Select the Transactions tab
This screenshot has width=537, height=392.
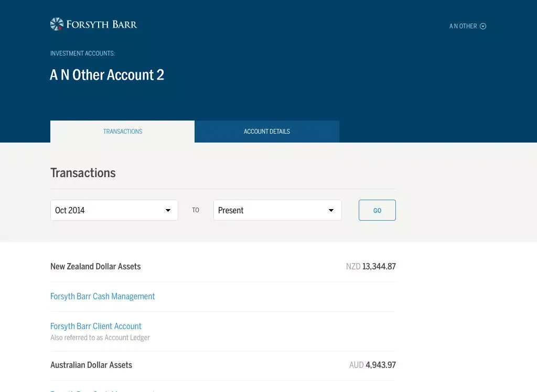[x=122, y=132]
